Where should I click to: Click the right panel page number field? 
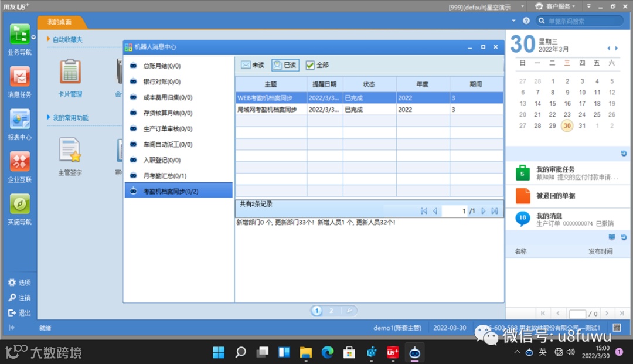(x=577, y=314)
